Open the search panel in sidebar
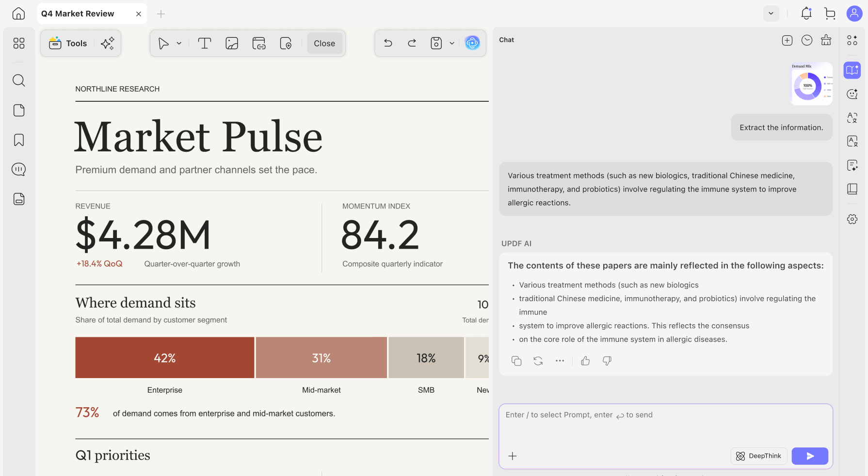This screenshot has height=476, width=868. click(x=19, y=80)
